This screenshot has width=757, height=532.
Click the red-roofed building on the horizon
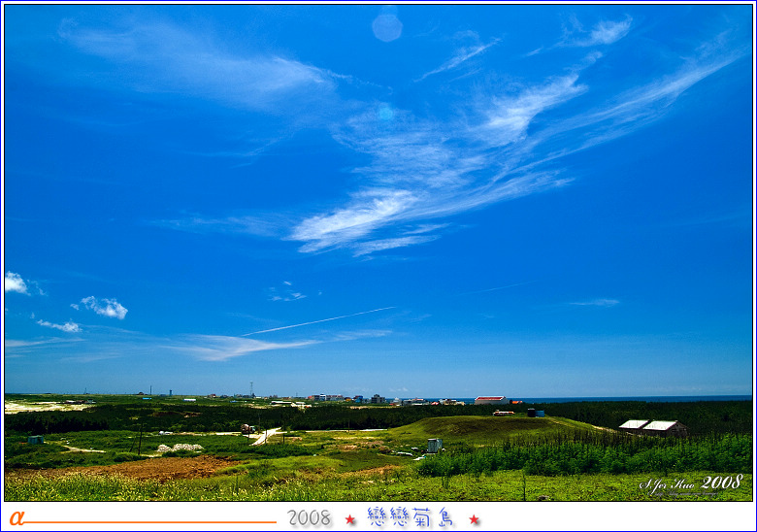(489, 399)
